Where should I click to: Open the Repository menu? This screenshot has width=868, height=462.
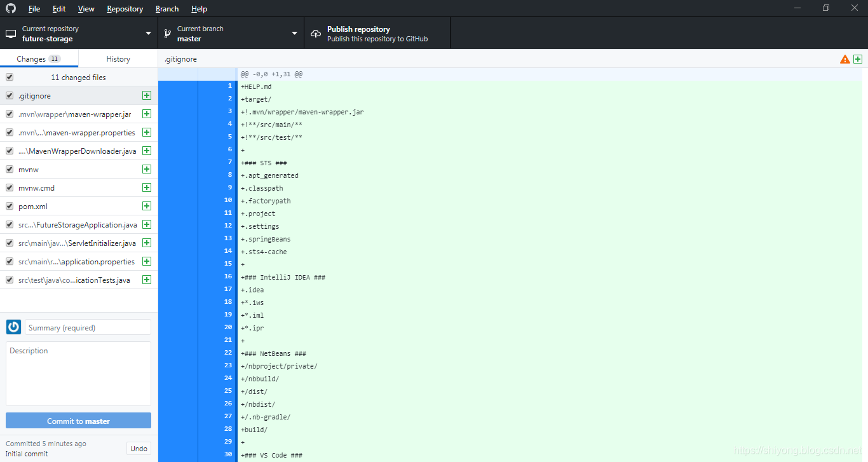(x=125, y=8)
